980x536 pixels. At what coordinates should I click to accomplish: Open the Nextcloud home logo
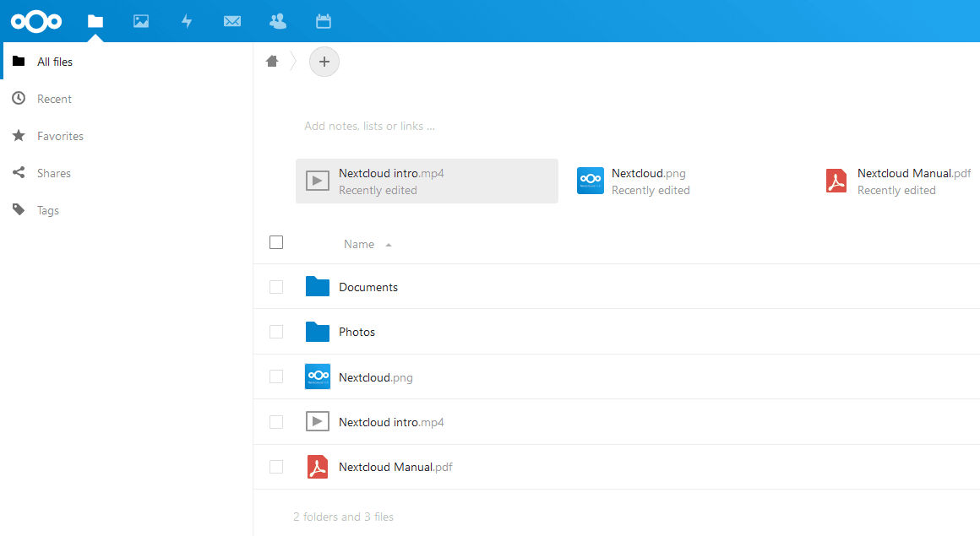(x=36, y=20)
